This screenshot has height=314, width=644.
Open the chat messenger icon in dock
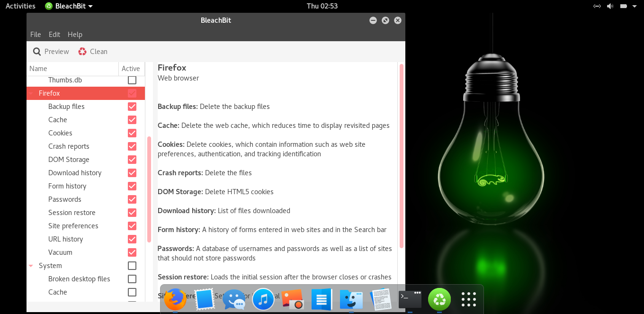point(234,299)
